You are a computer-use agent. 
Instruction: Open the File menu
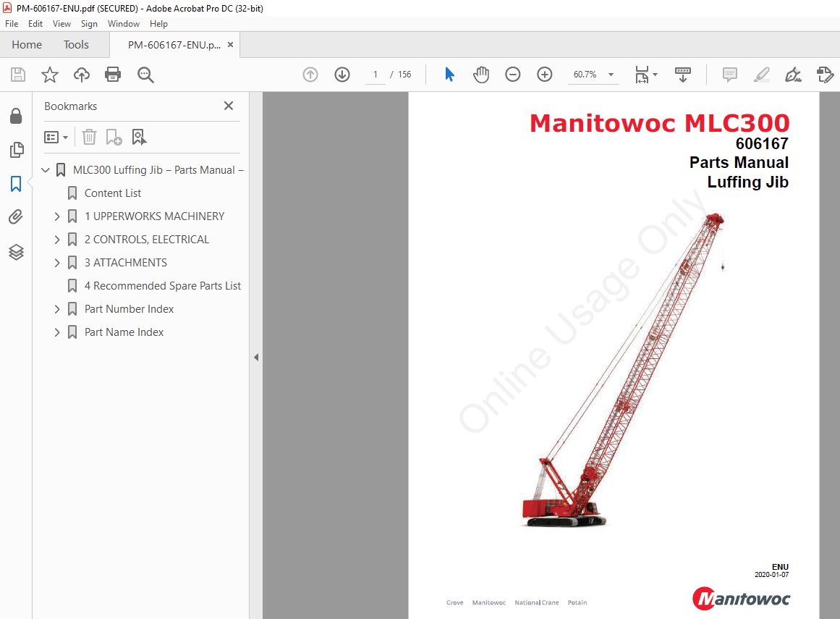pyautogui.click(x=12, y=24)
